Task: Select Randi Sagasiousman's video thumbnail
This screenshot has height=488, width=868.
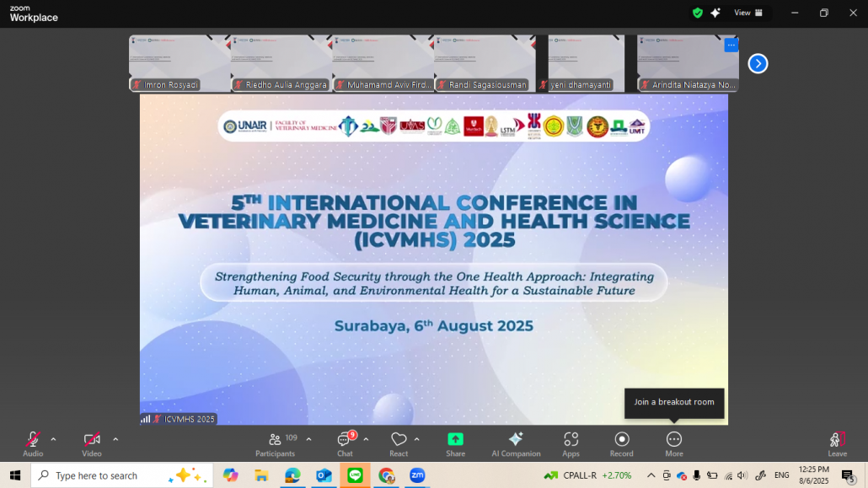Action: click(485, 64)
